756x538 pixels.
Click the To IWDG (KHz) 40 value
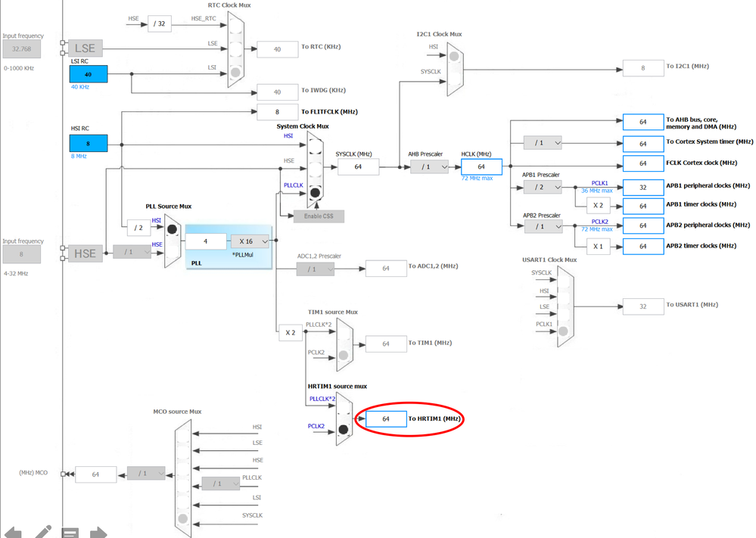[278, 92]
